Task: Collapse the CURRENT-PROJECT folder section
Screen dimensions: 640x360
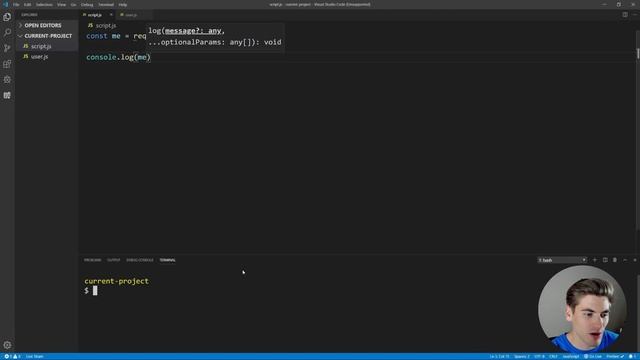Action: click(x=47, y=36)
